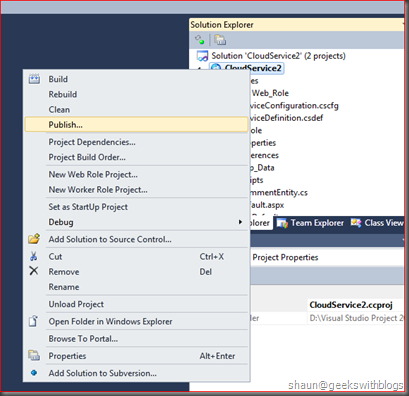Click the Project Properties dropdown header
409x396 pixels.
coord(327,257)
